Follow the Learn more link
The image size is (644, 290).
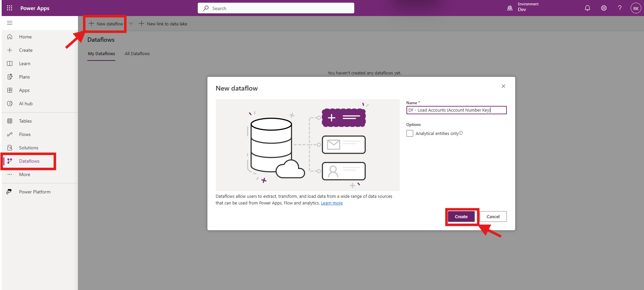click(x=332, y=203)
